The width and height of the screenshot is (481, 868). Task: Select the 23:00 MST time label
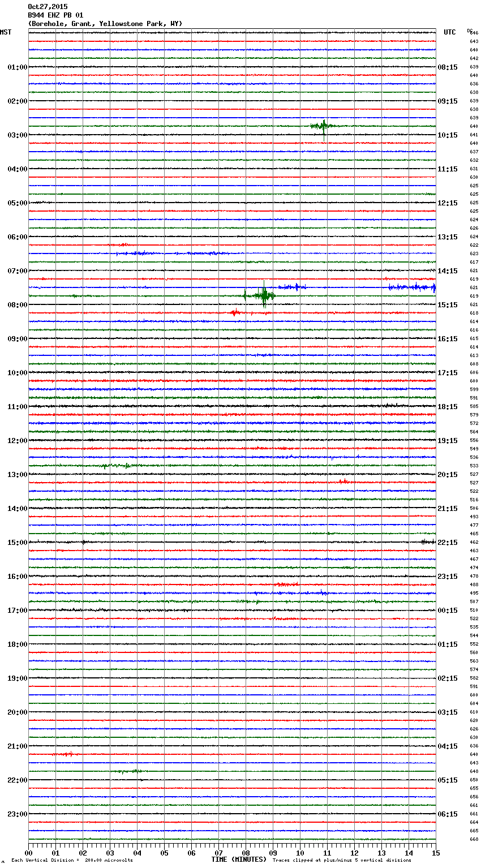click(x=17, y=814)
